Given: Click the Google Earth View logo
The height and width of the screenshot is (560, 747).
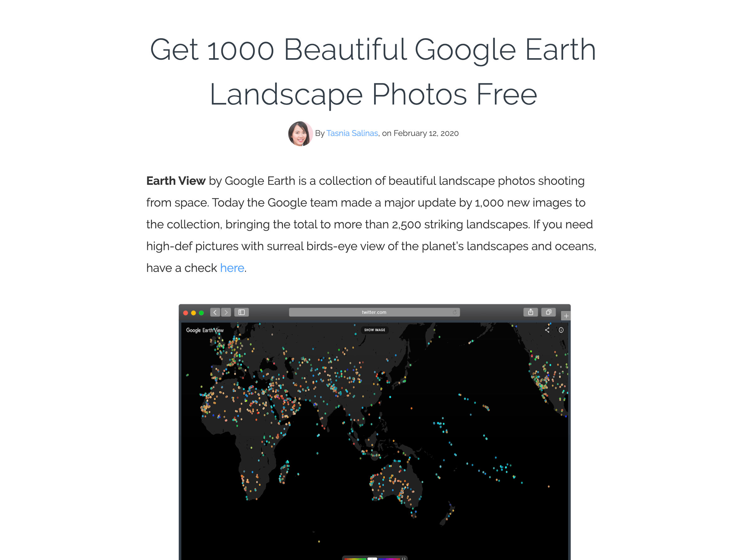Looking at the screenshot, I should tap(205, 330).
